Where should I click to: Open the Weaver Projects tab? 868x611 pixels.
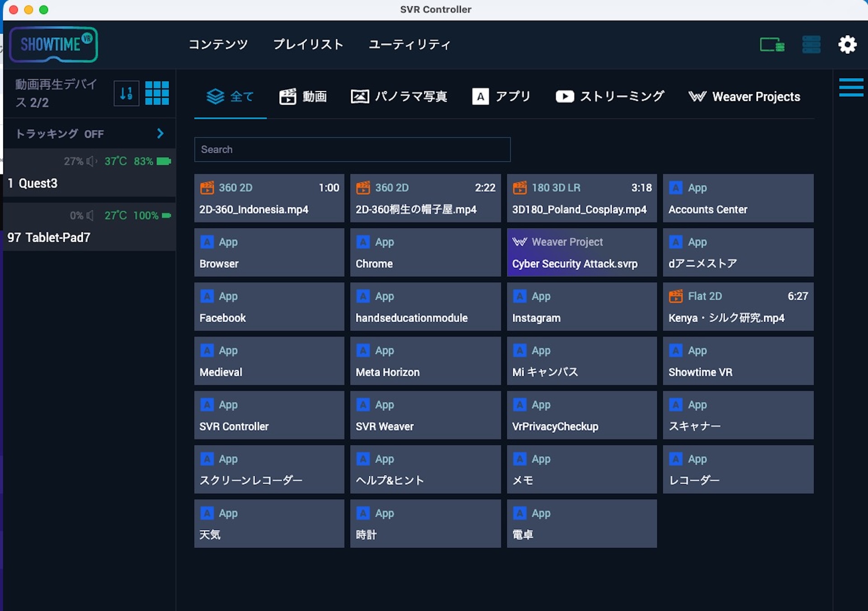coord(744,96)
